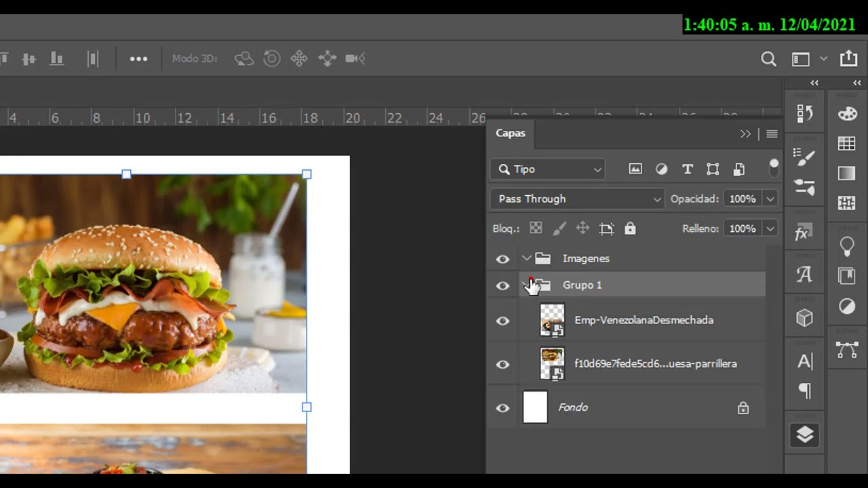868x488 pixels.
Task: Open the Adjustments half-circle panel icon
Action: [847, 306]
